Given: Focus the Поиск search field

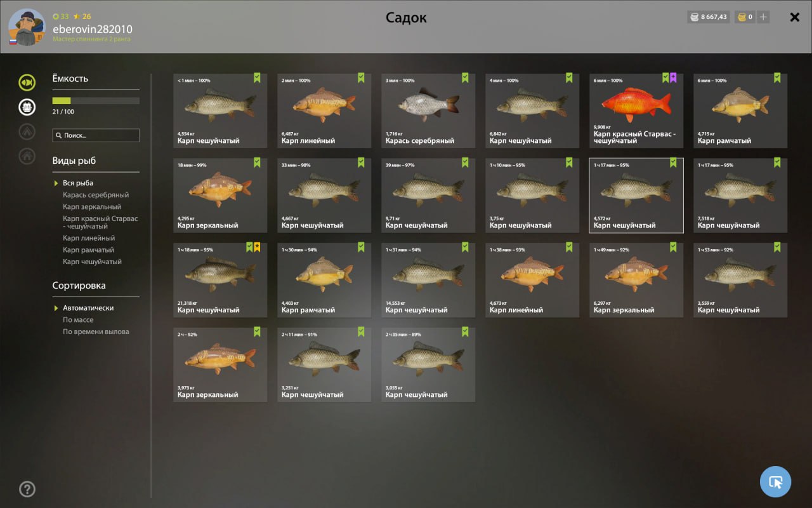Looking at the screenshot, I should click(x=96, y=135).
